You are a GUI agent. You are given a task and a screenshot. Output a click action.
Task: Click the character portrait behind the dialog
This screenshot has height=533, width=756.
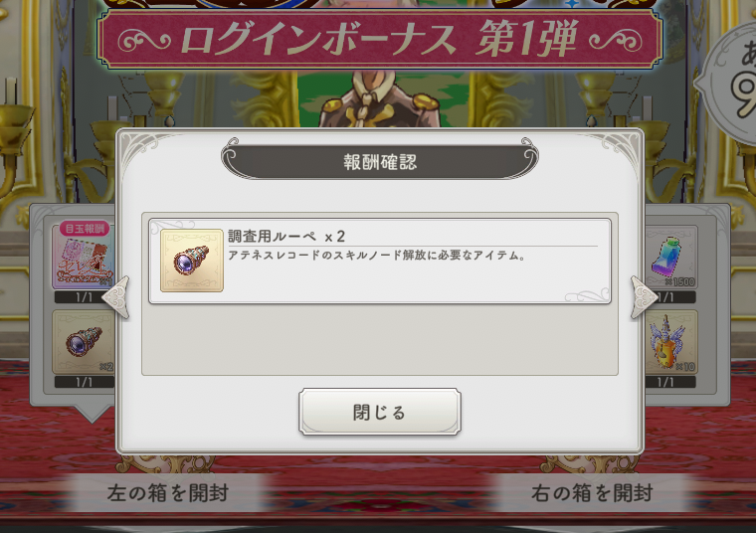[x=379, y=98]
